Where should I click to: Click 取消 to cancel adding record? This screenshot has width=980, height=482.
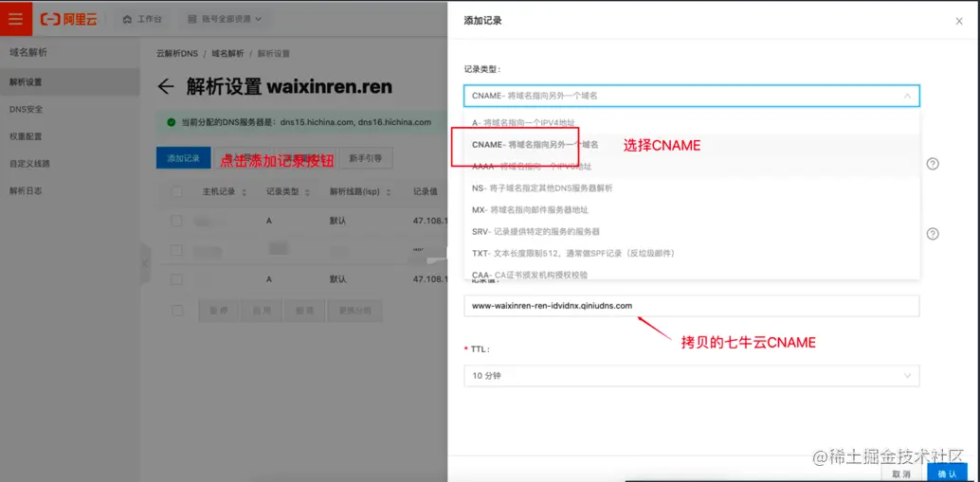point(901,474)
